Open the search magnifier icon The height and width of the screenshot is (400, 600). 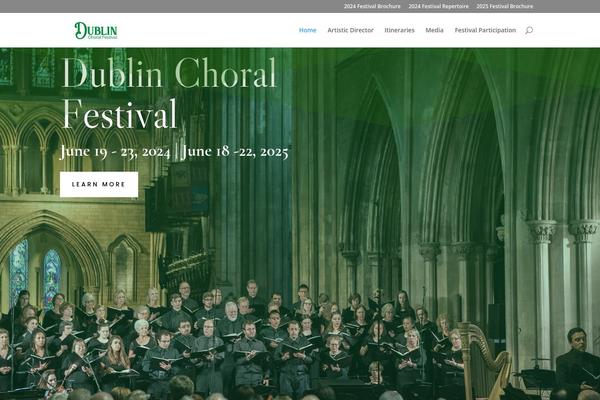coord(529,30)
